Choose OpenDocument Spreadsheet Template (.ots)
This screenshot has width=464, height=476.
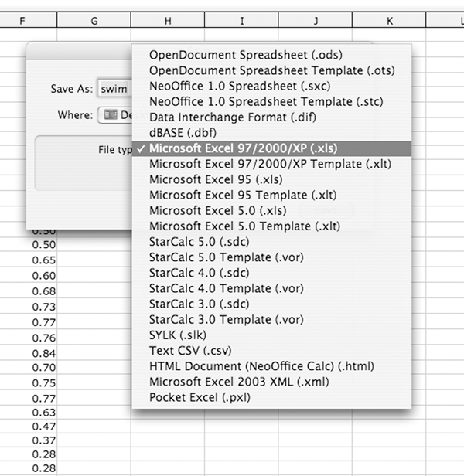(271, 70)
